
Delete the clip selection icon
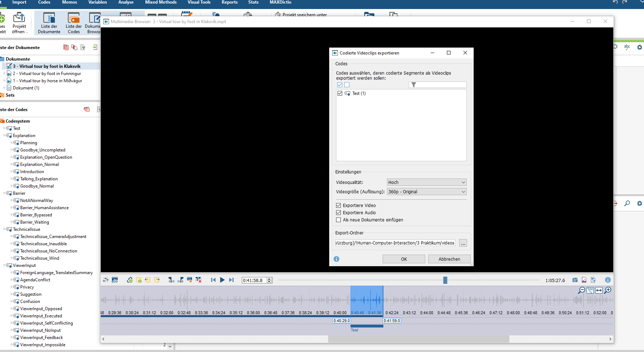[x=199, y=280]
